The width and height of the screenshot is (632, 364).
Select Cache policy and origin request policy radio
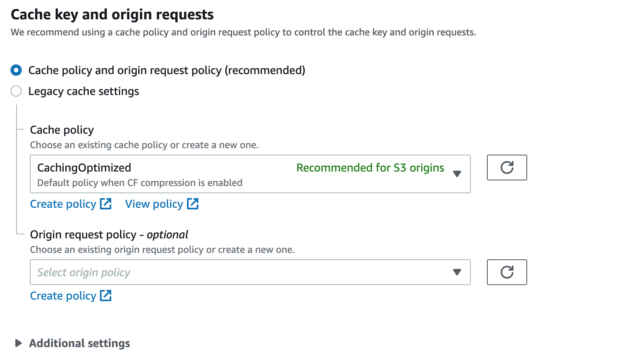tap(16, 70)
